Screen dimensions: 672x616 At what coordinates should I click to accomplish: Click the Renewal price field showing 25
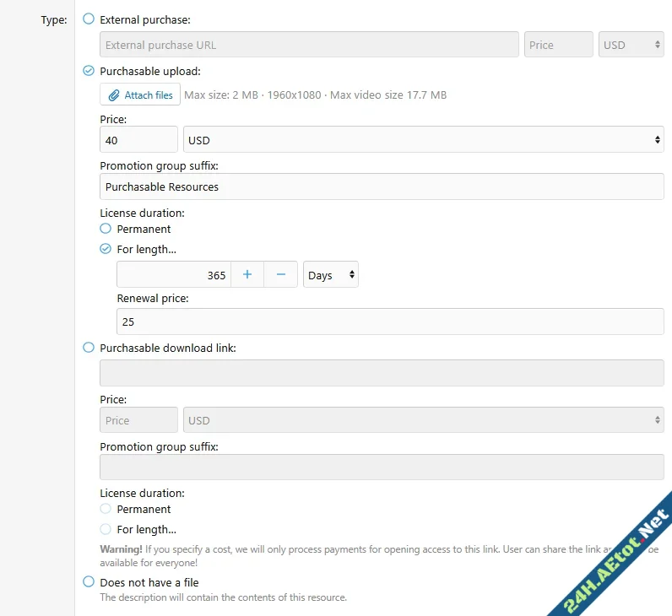coord(389,322)
